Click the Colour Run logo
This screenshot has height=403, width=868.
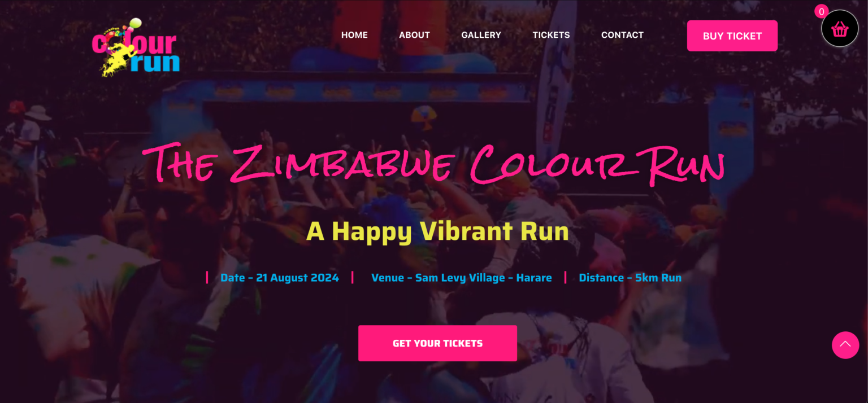click(136, 47)
